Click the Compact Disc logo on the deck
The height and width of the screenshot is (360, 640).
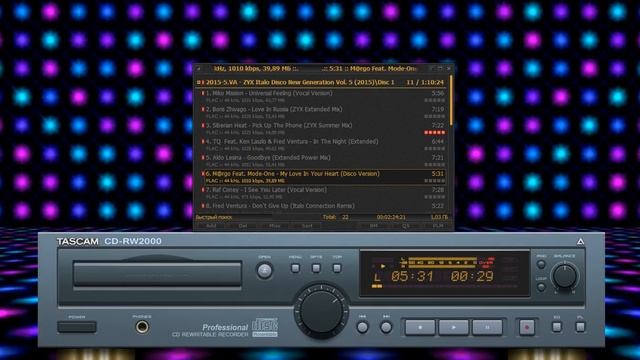click(265, 327)
